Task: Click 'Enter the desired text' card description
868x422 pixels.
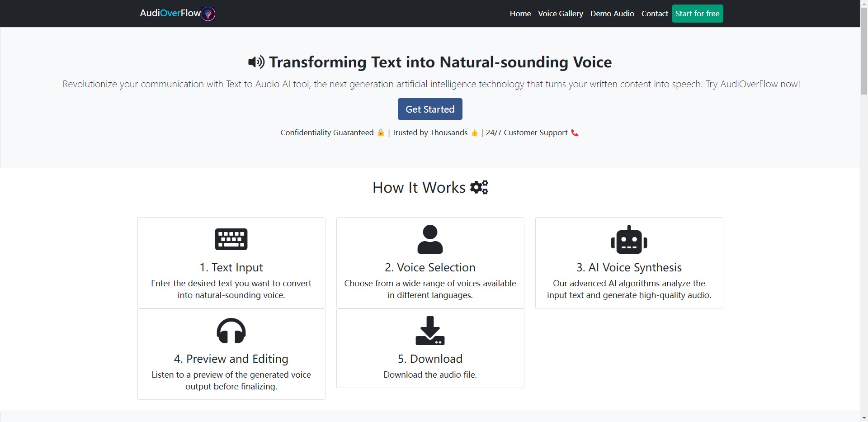Action: click(x=231, y=289)
